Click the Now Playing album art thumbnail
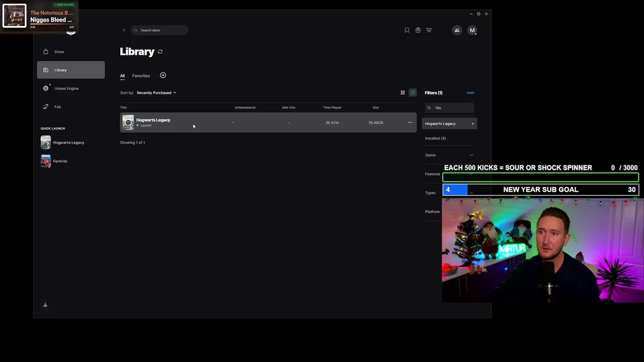Viewport: 644px width, 362px height. pyautogui.click(x=15, y=16)
